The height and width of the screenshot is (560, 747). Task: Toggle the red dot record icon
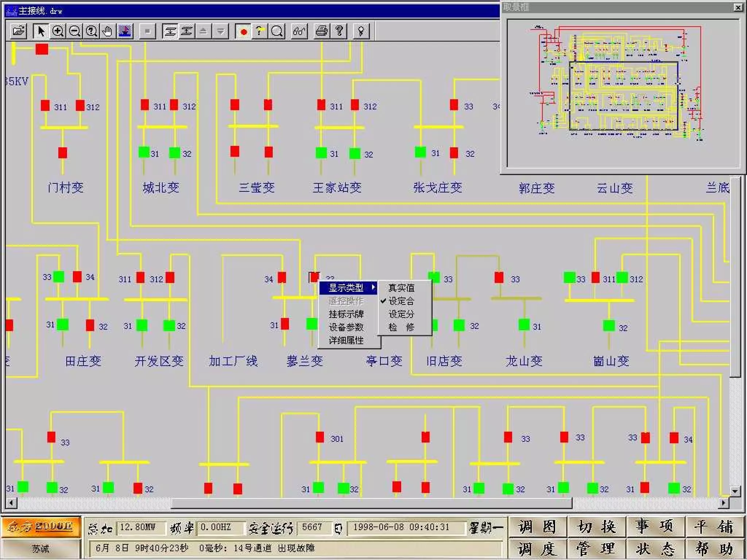pyautogui.click(x=243, y=31)
